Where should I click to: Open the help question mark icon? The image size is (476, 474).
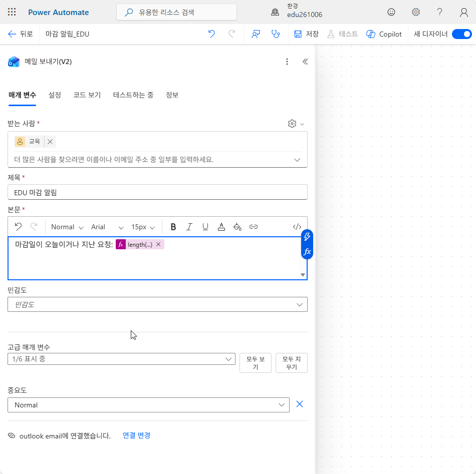439,12
